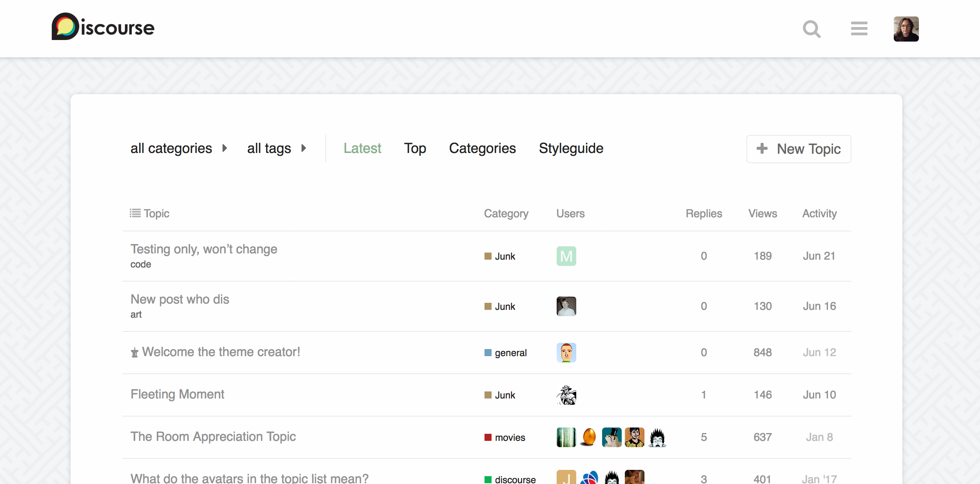Click the red movies category badge
The image size is (980, 484).
[x=505, y=437]
